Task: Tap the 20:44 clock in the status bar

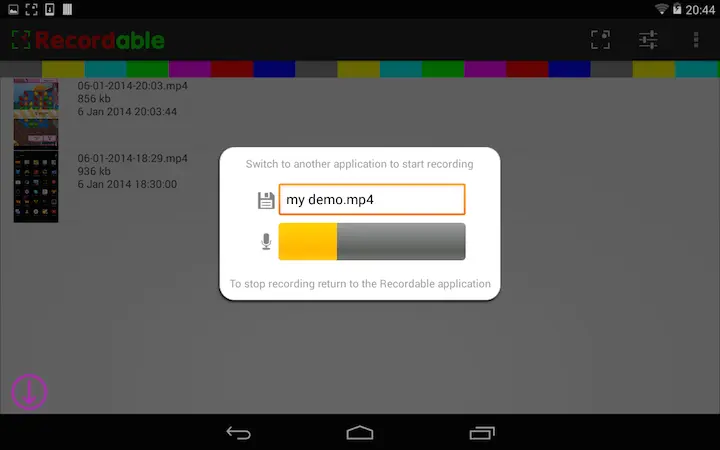Action: click(700, 10)
